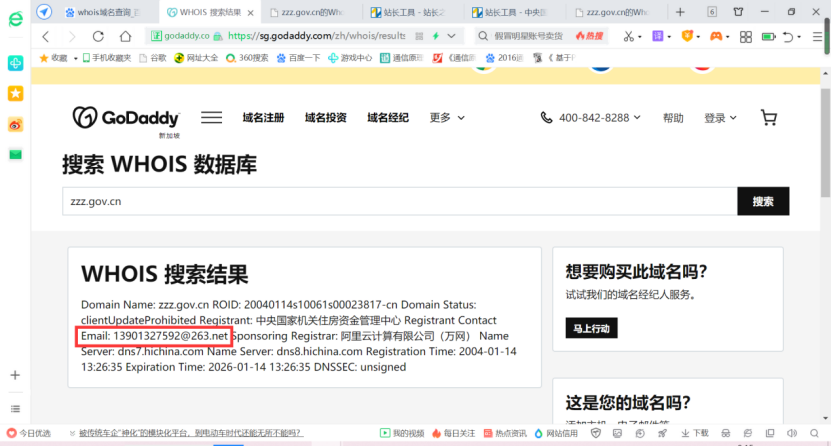This screenshot has width=831, height=446.
Task: Click the WHOIS domain search input field
Action: (x=400, y=201)
